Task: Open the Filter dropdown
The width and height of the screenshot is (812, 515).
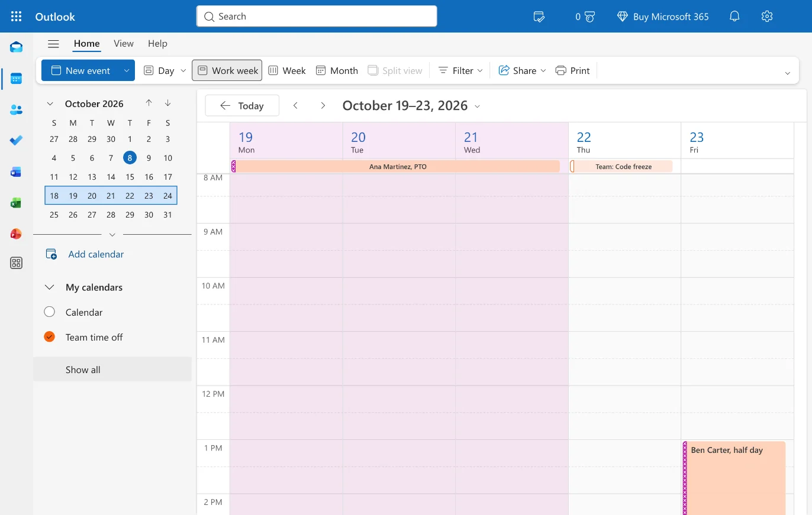Action: [x=460, y=70]
